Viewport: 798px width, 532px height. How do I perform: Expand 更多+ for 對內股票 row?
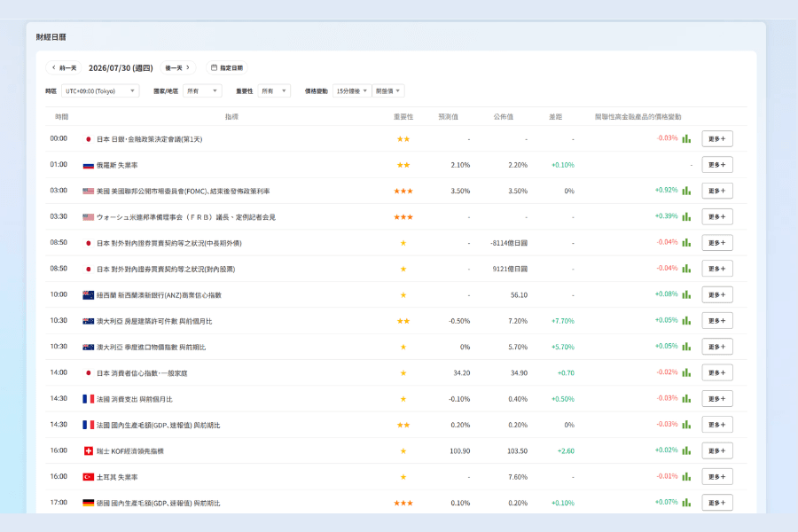coord(717,269)
